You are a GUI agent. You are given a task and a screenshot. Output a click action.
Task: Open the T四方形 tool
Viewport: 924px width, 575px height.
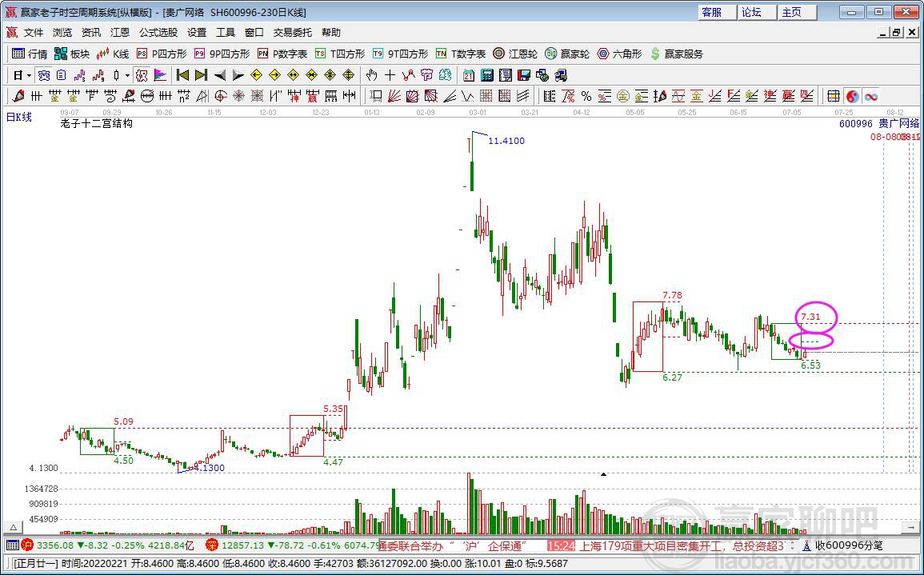click(x=340, y=54)
